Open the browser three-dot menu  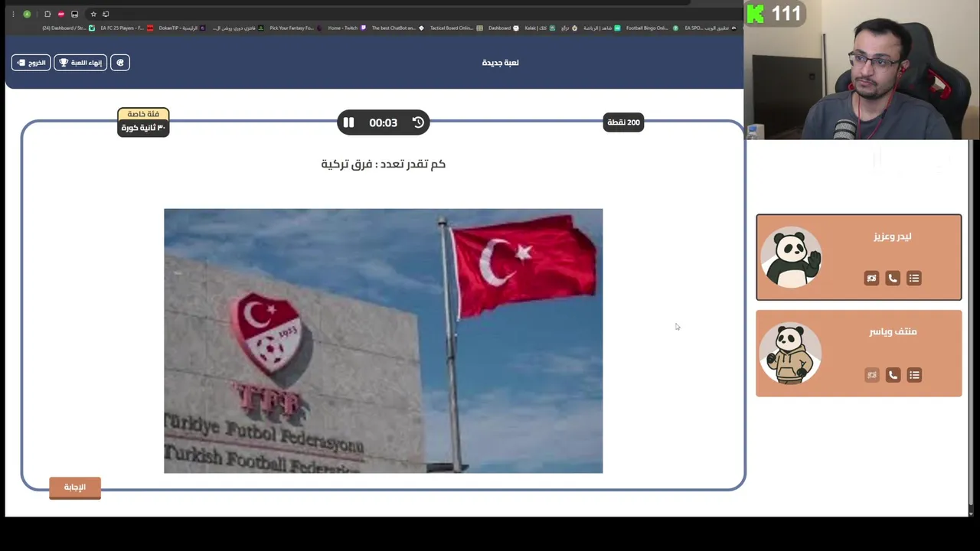tap(13, 14)
